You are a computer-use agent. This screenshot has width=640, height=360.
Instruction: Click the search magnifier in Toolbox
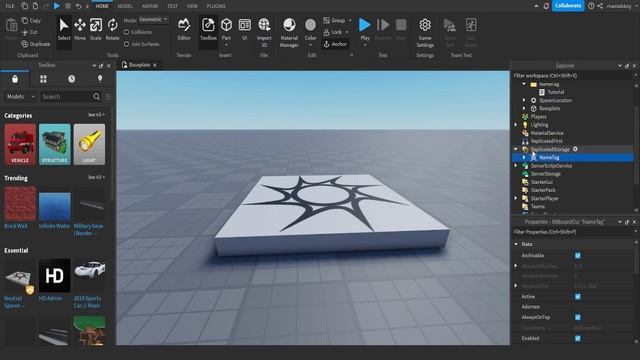point(96,97)
